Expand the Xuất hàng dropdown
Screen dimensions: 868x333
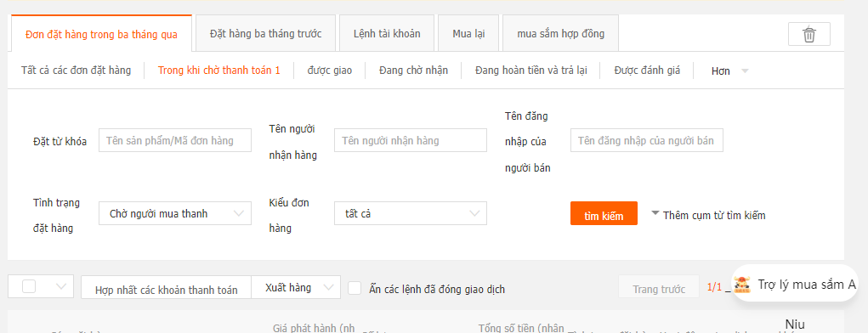click(296, 288)
